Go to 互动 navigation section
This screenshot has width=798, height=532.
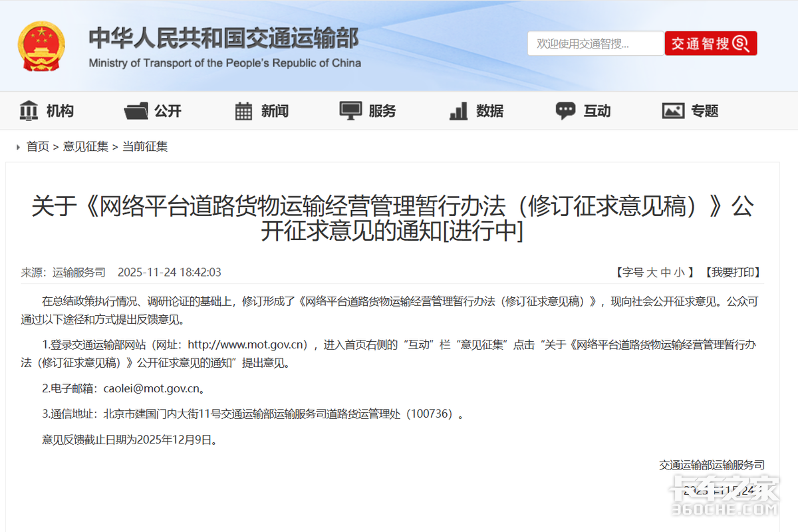coord(597,111)
